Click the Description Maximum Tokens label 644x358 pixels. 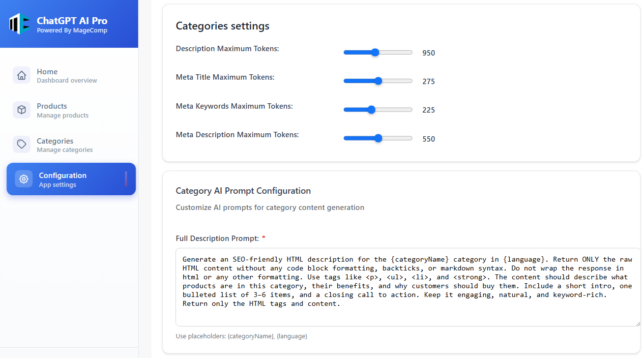point(227,49)
